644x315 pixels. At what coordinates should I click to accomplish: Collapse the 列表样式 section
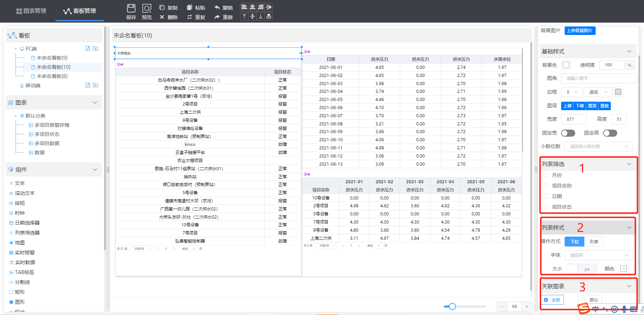[629, 227]
